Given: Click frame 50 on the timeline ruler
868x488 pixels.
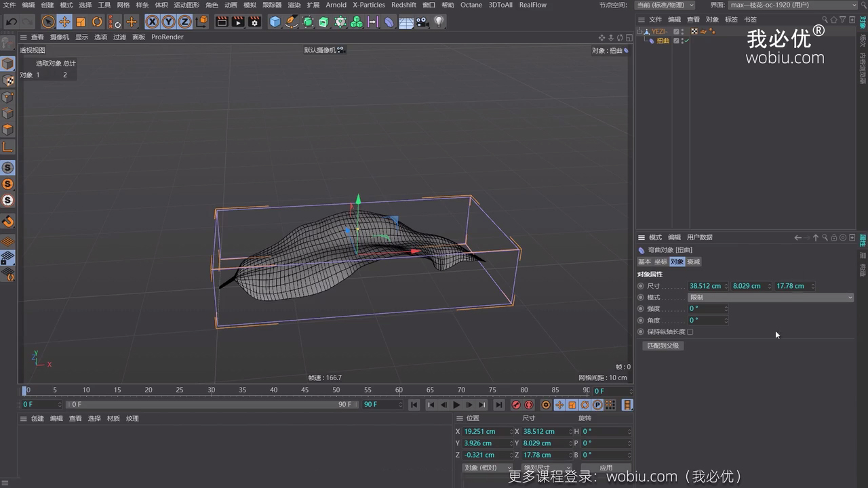Looking at the screenshot, I should pyautogui.click(x=336, y=390).
